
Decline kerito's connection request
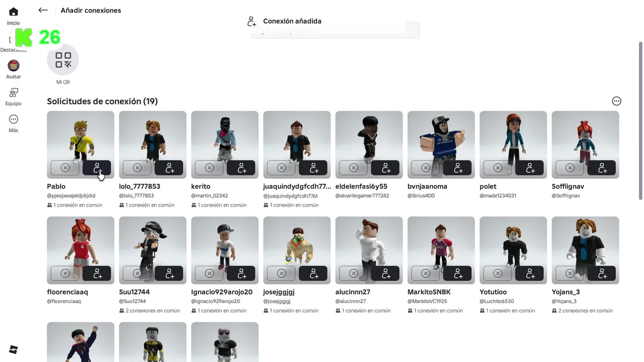point(209,167)
